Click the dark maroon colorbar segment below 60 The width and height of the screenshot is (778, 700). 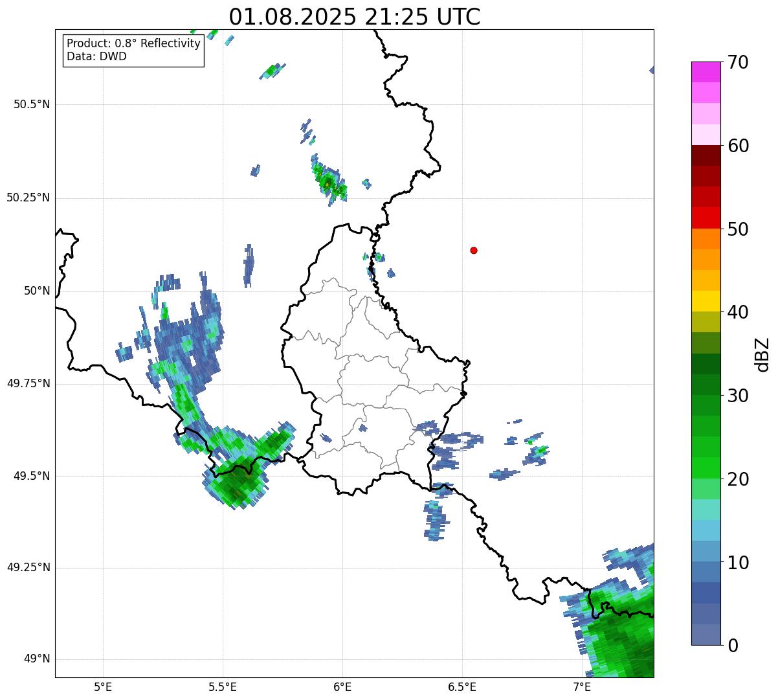coord(706,155)
